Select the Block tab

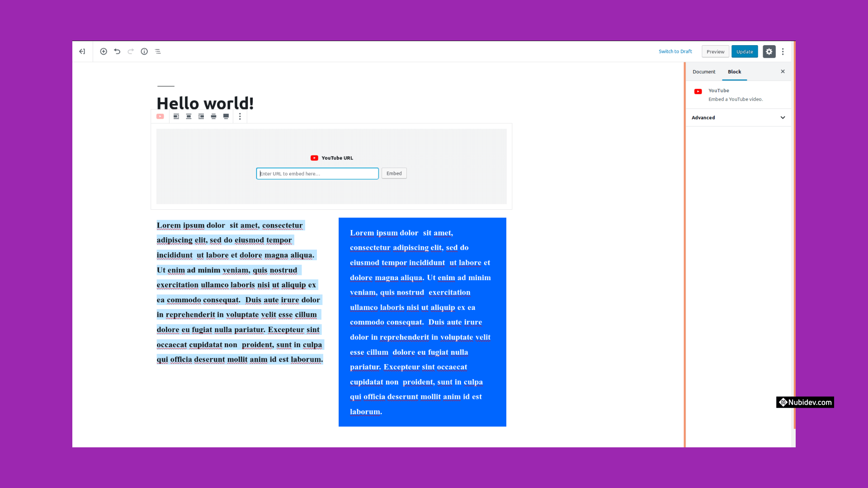734,72
